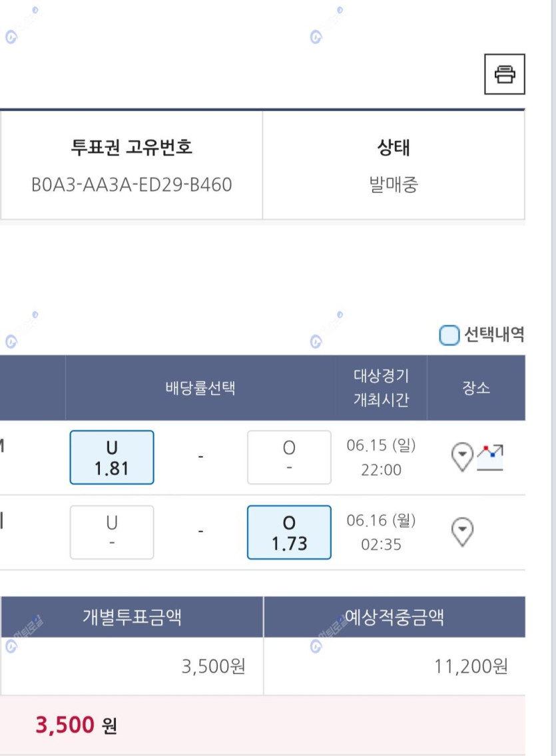Select empty U option in second row
This screenshot has height=756, width=556.
[x=112, y=532]
